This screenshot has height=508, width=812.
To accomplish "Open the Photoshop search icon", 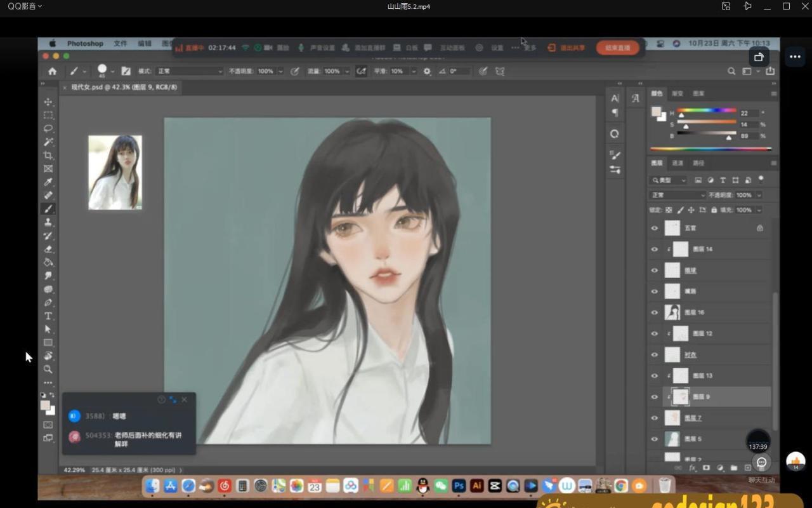I will click(x=731, y=71).
